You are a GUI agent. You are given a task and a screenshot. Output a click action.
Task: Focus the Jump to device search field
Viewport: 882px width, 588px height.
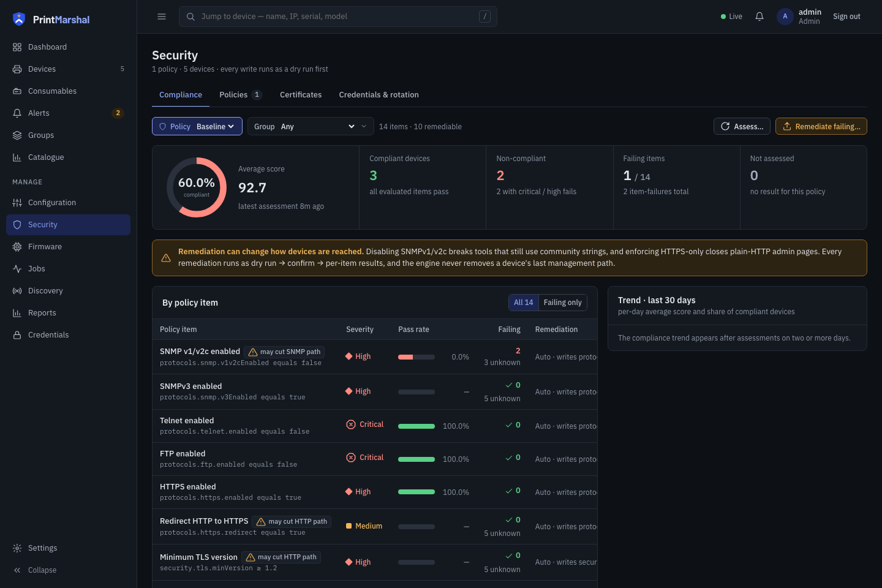click(338, 17)
